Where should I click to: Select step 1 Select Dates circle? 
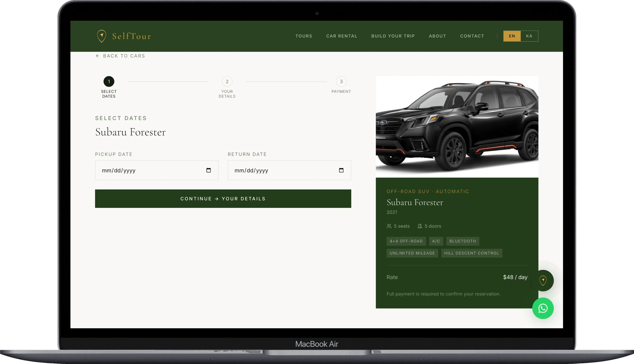pos(109,81)
